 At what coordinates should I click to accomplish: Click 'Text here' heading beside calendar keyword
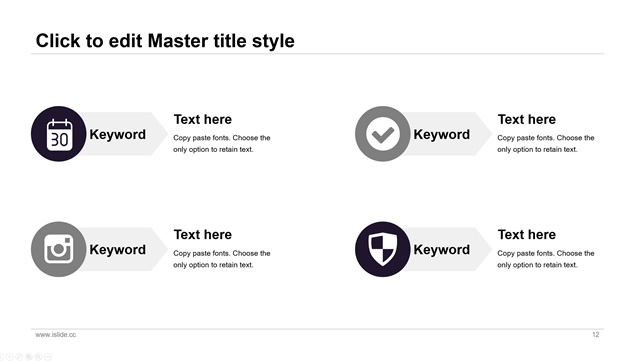click(x=203, y=120)
